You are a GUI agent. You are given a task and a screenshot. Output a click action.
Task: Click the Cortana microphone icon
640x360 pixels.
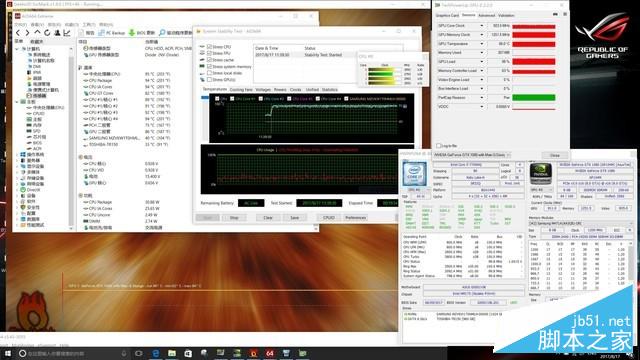click(124, 353)
